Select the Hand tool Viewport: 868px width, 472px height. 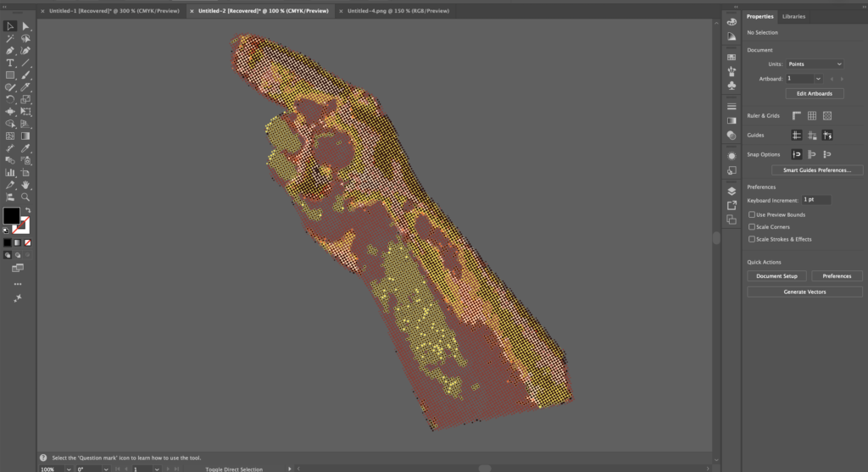pos(26,185)
